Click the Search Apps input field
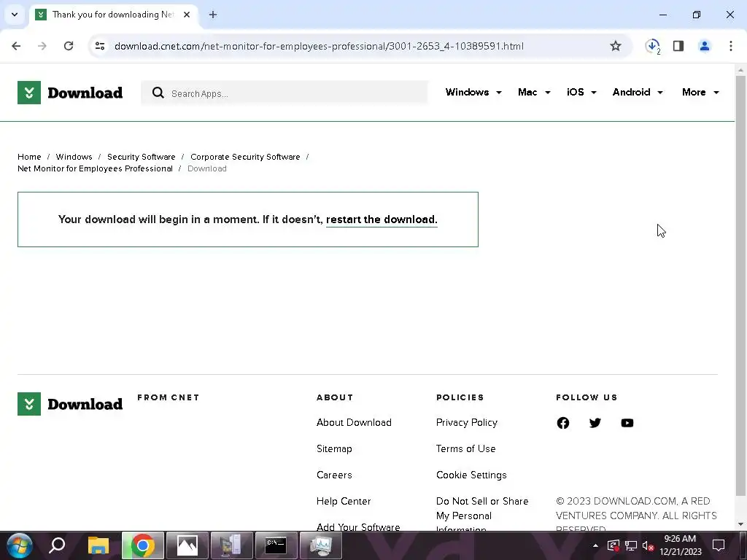The height and width of the screenshot is (560, 747). [x=284, y=93]
